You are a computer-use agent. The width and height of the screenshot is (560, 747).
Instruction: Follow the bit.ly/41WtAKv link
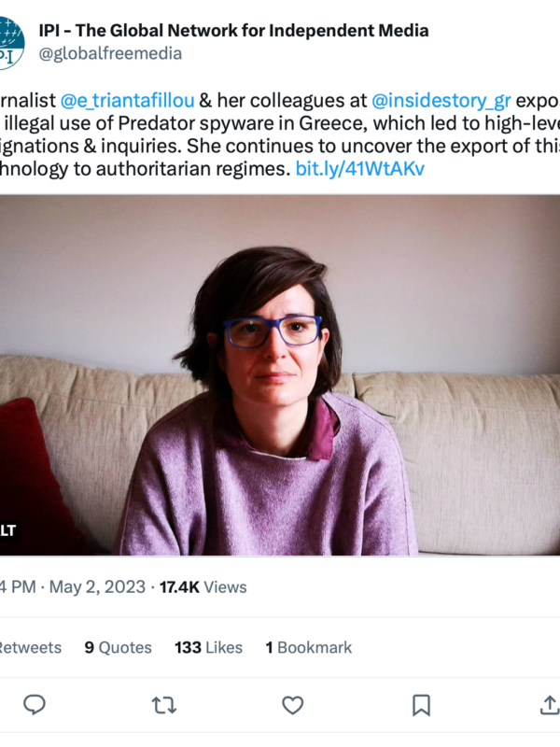[x=359, y=172]
